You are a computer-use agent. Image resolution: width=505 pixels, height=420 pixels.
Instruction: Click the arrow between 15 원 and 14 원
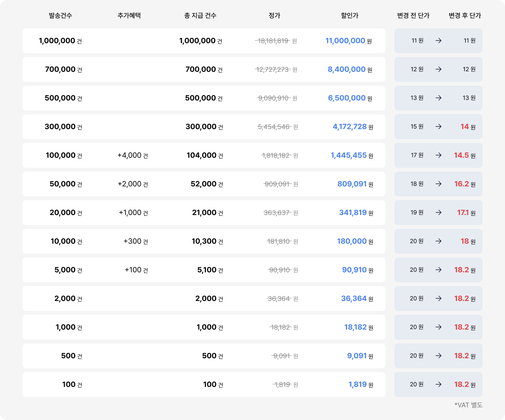438,126
